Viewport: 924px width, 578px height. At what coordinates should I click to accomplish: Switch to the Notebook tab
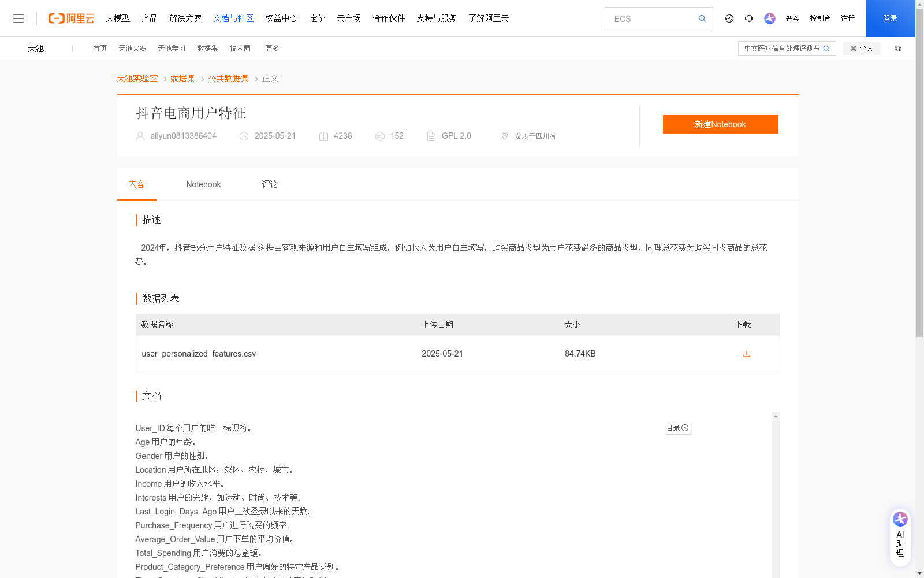[203, 184]
